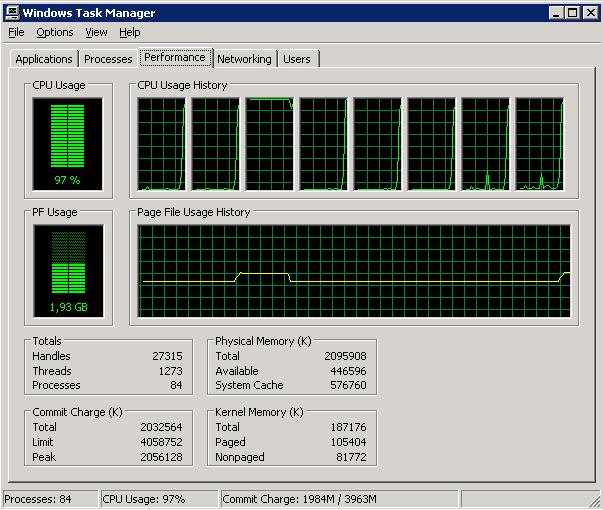Show the Users tab

[x=297, y=59]
